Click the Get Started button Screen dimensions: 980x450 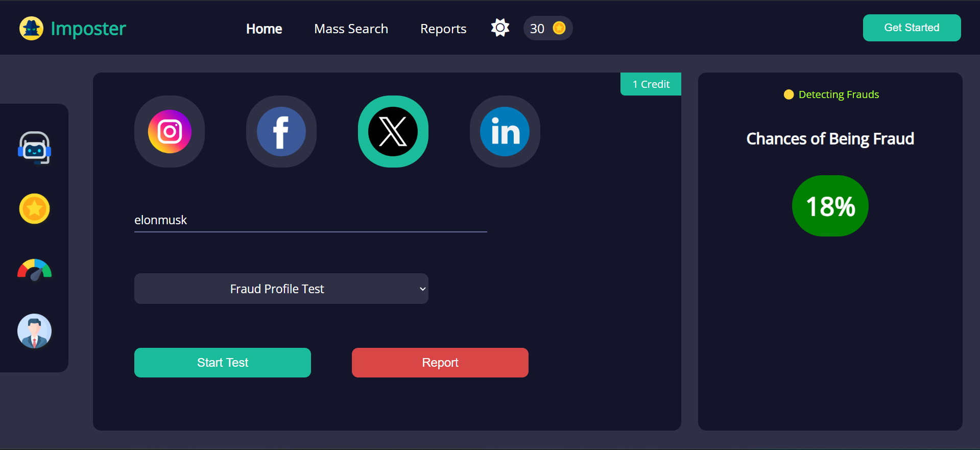tap(912, 28)
